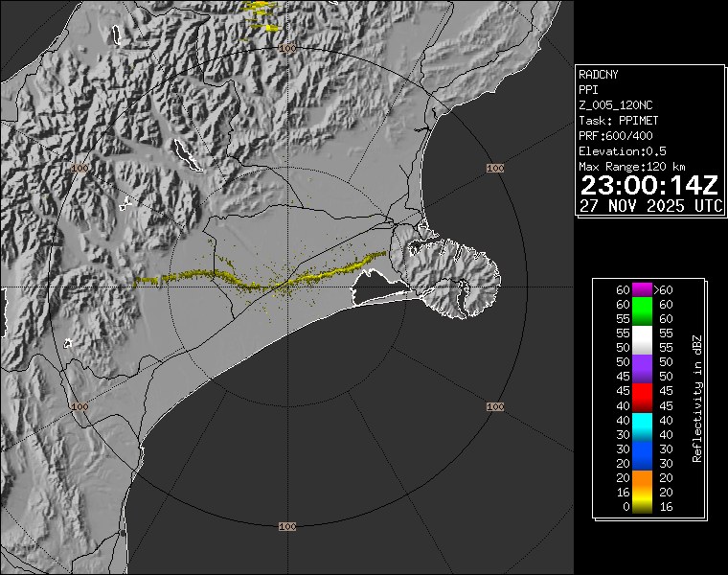
Task: Click the green 60 dBZ legend swatch
Action: tap(642, 311)
